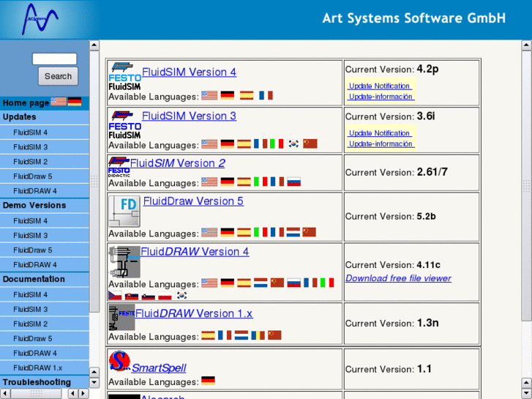Screen dimensions: 532x399
Task: Click the FESTO FluidSIM logo in the FluidSIM Version 3 row
Action: coord(124,125)
